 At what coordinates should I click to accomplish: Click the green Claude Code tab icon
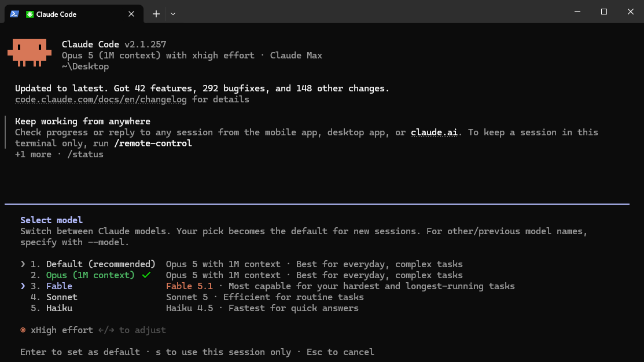click(30, 14)
